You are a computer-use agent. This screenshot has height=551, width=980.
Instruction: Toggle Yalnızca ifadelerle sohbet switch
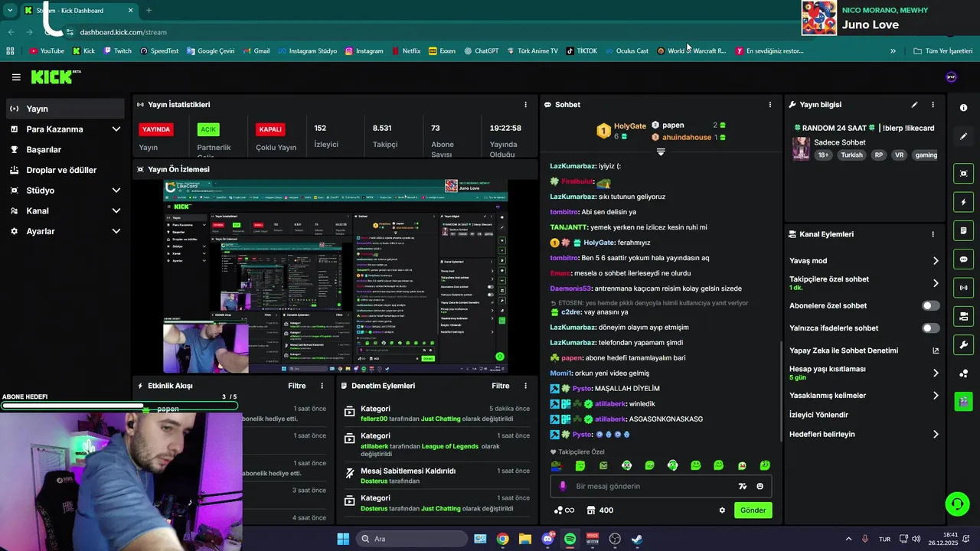(x=930, y=328)
